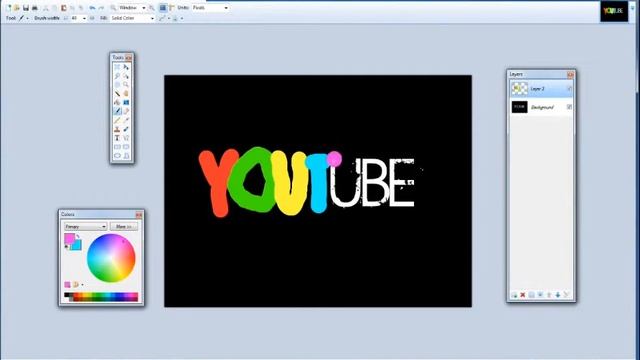Select the Clone Stamp tool
This screenshot has height=360, width=640.
click(x=117, y=129)
